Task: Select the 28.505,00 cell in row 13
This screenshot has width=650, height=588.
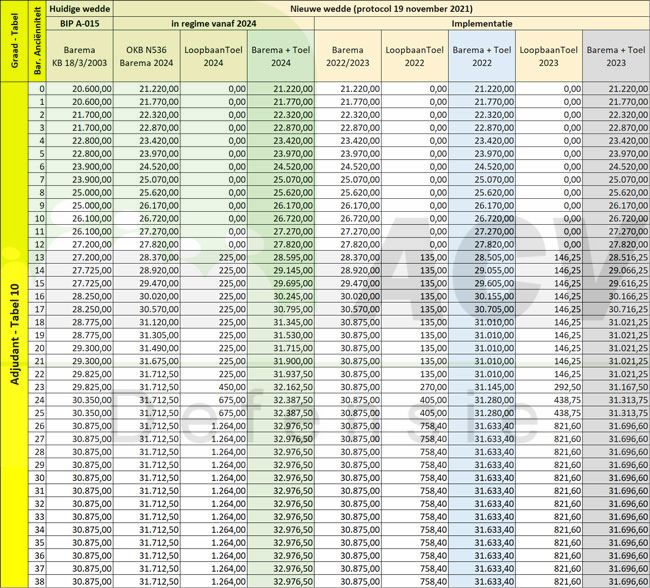Action: click(482, 258)
